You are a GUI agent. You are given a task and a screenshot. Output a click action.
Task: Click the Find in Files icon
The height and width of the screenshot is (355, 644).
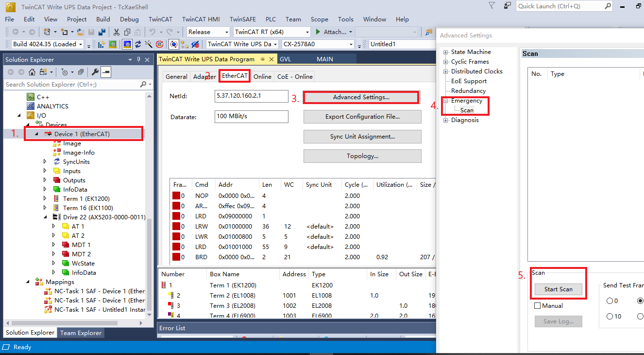[429, 32]
